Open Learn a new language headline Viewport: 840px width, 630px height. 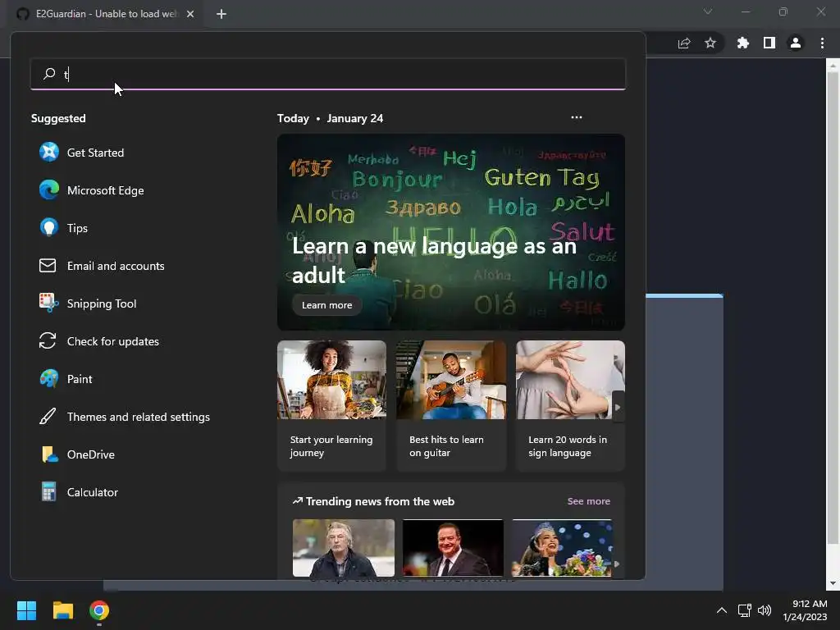[434, 260]
